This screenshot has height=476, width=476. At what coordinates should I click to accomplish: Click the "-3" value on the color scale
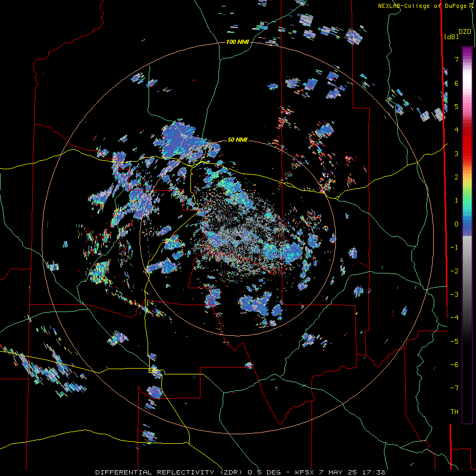(x=454, y=295)
